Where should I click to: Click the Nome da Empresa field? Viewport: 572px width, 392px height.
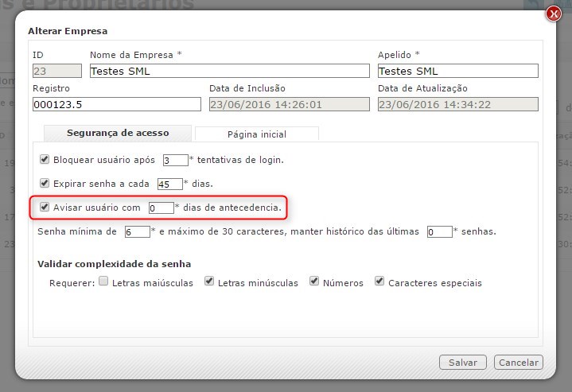pyautogui.click(x=229, y=71)
